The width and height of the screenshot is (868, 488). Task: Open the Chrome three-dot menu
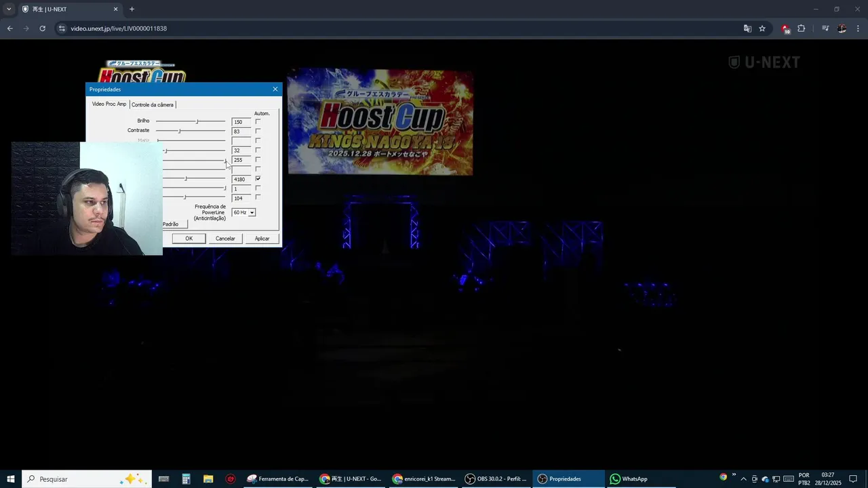(x=858, y=28)
